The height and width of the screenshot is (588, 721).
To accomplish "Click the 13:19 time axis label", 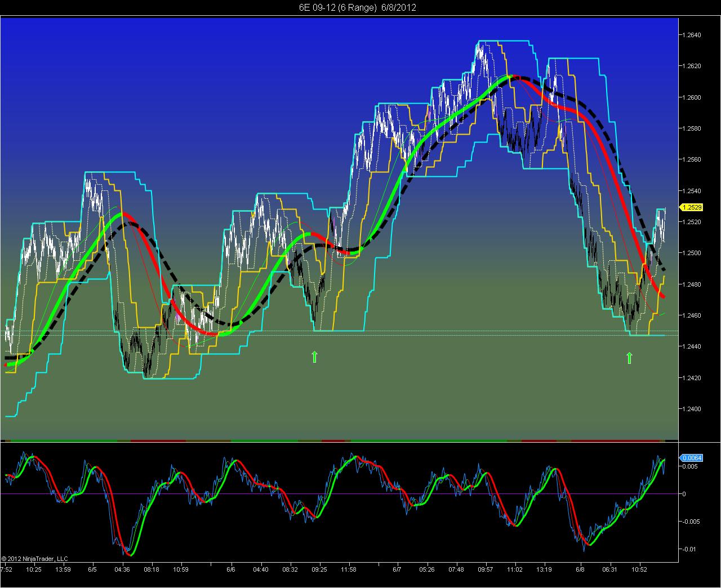I will pyautogui.click(x=544, y=569).
